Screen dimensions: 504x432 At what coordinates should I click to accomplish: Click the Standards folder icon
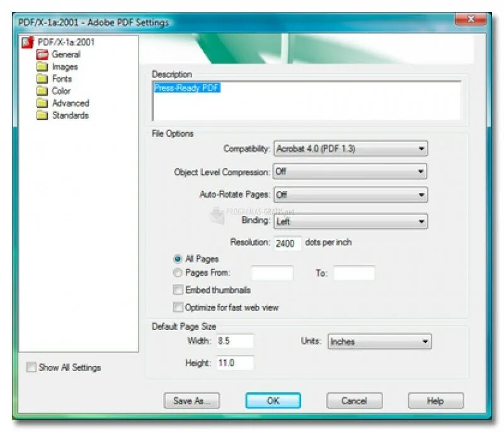tap(42, 115)
